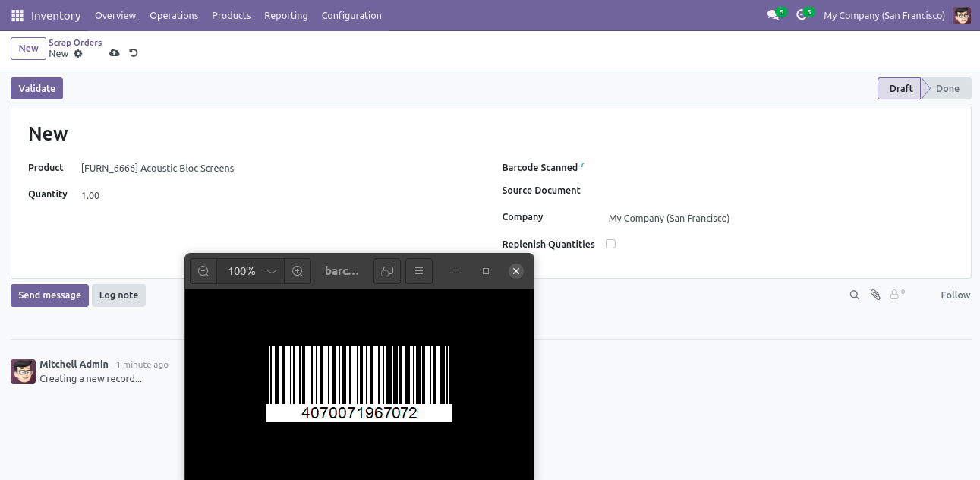Enable the Replenish Quantities checkbox
This screenshot has width=980, height=480.
click(x=611, y=244)
